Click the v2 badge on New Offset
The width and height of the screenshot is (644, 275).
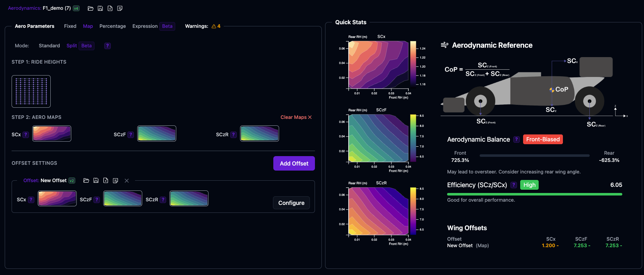point(72,181)
